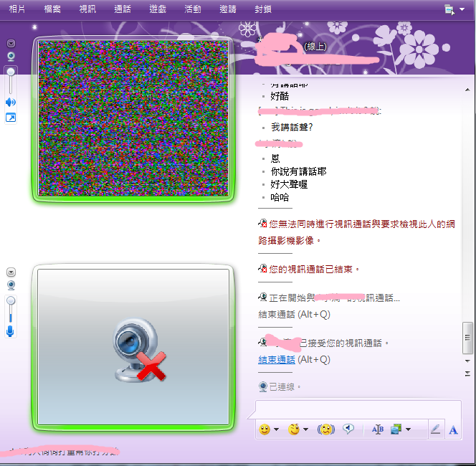Expand the menu options arrow at top right
Viewport: 476px width, 466px height.
click(462, 9)
